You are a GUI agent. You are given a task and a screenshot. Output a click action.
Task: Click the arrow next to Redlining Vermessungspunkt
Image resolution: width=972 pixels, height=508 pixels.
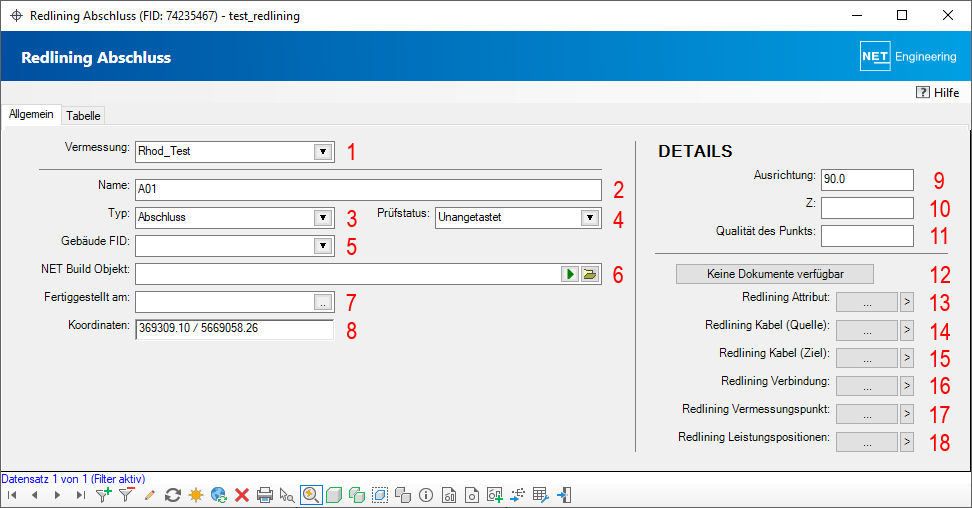click(x=907, y=414)
